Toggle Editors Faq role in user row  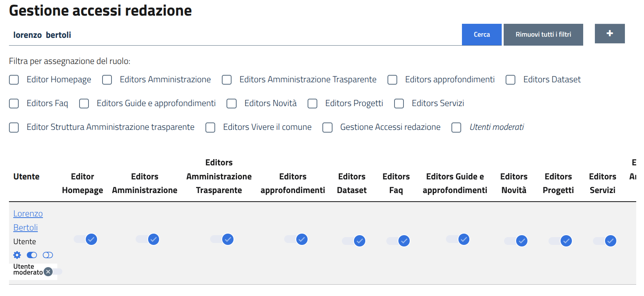click(398, 241)
